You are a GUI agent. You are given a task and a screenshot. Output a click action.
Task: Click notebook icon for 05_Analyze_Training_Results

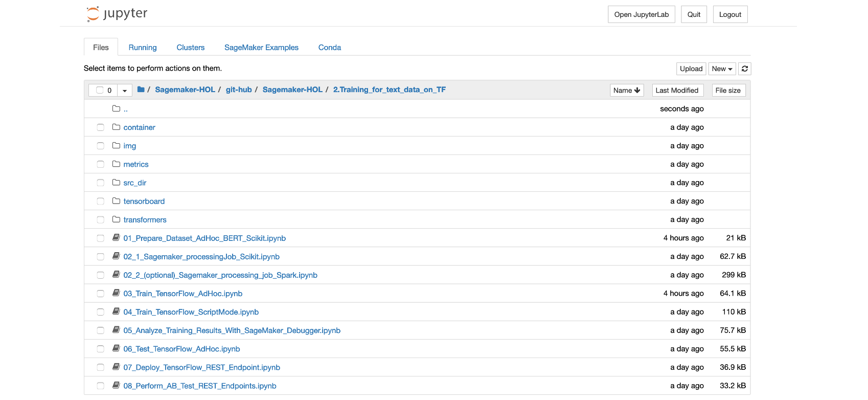tap(116, 330)
